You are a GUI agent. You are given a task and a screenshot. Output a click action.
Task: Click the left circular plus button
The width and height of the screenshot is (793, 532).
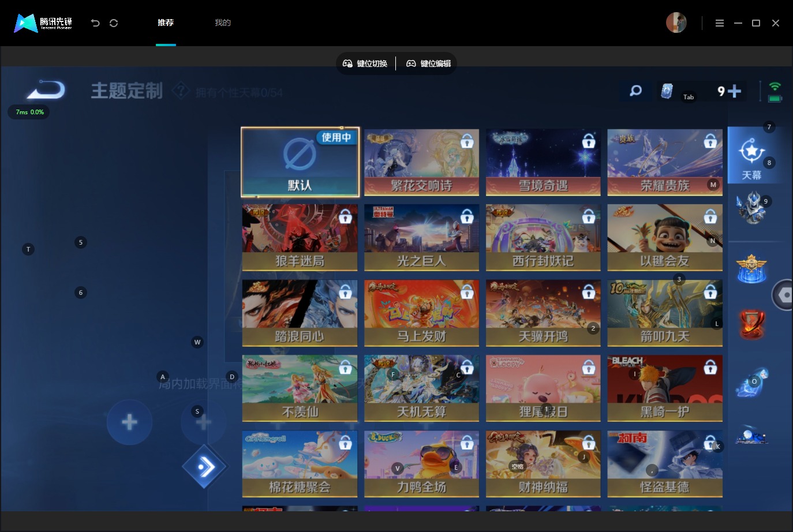coord(130,422)
